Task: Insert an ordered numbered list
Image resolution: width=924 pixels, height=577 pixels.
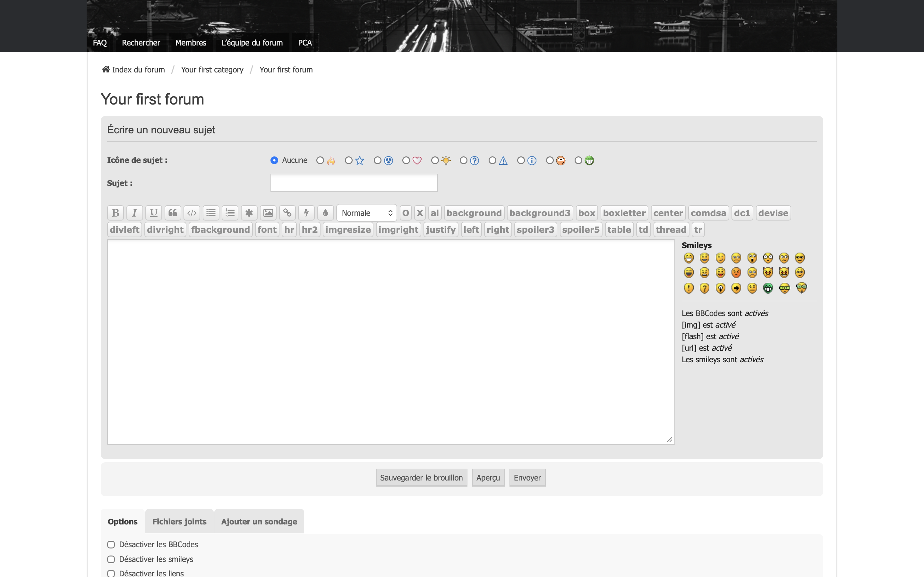Action: coord(230,213)
